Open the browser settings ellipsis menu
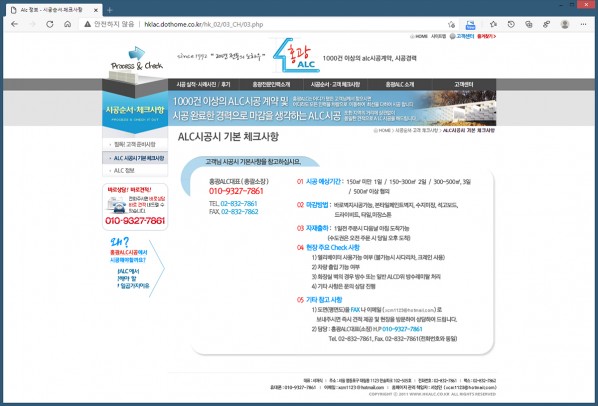Image resolution: width=598 pixels, height=406 pixels. (583, 24)
